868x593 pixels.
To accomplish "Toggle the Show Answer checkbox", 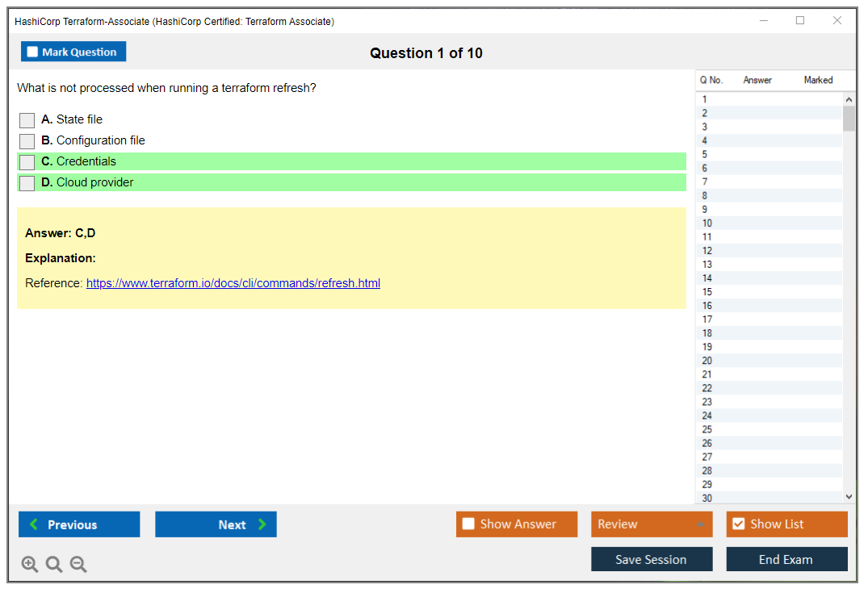I will [x=468, y=524].
